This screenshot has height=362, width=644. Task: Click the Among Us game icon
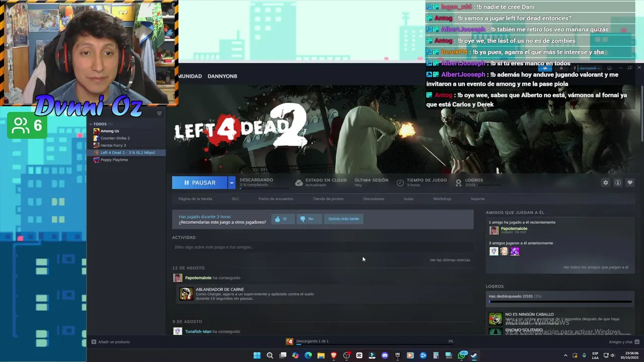96,131
